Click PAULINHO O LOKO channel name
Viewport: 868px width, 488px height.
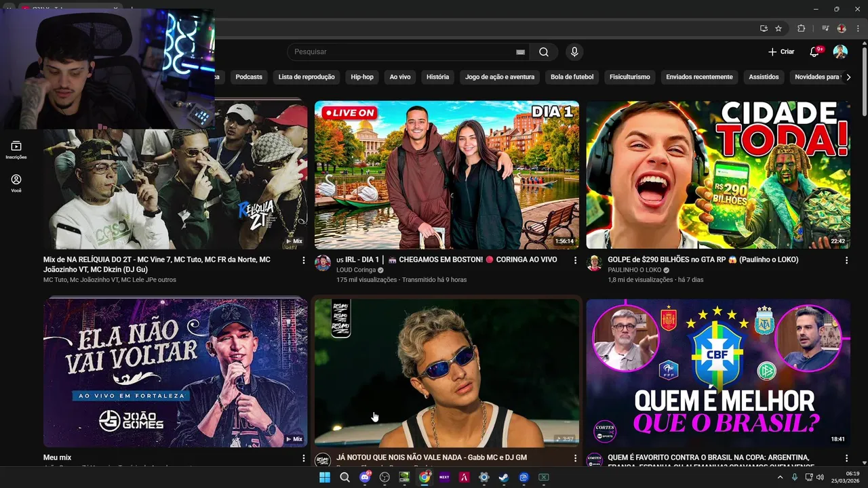coord(634,270)
